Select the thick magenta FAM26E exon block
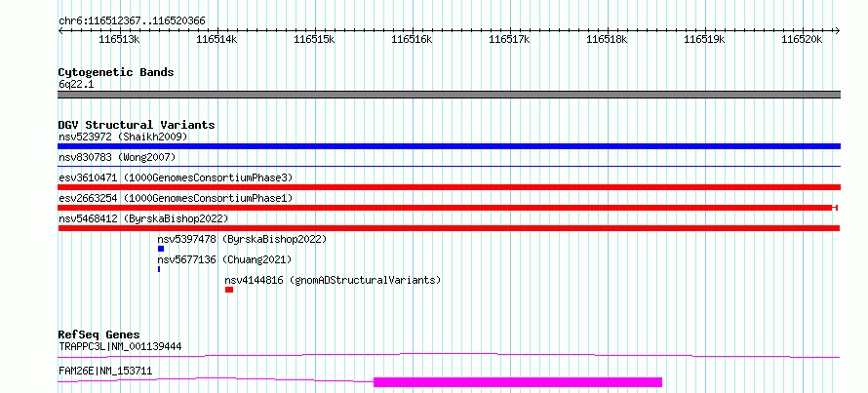Viewport: 868px width, 393px height. [x=518, y=382]
